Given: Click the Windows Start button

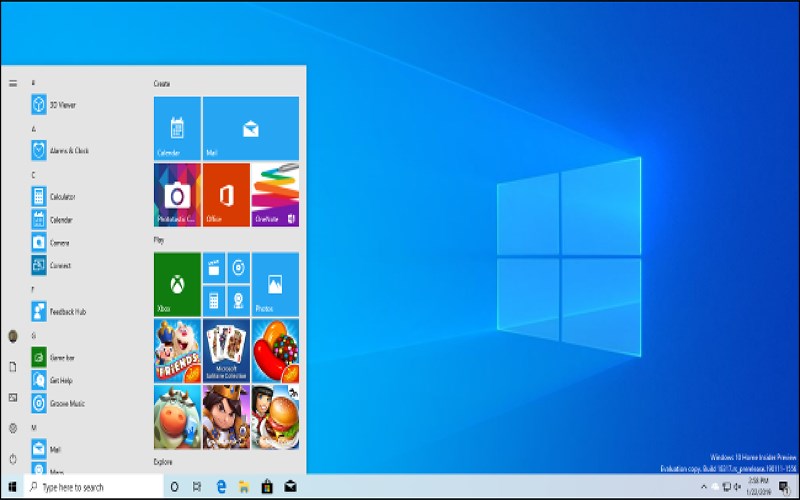Looking at the screenshot, I should coord(12,487).
